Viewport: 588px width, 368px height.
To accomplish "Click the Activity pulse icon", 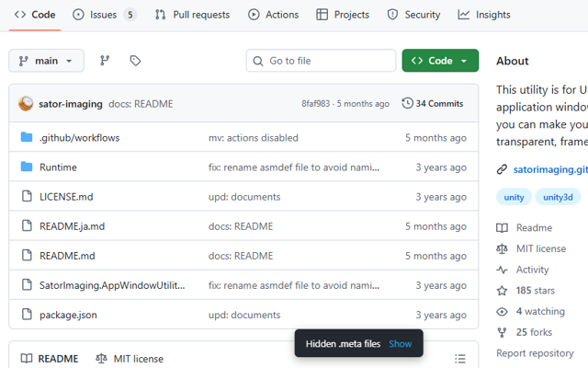I will point(502,270).
